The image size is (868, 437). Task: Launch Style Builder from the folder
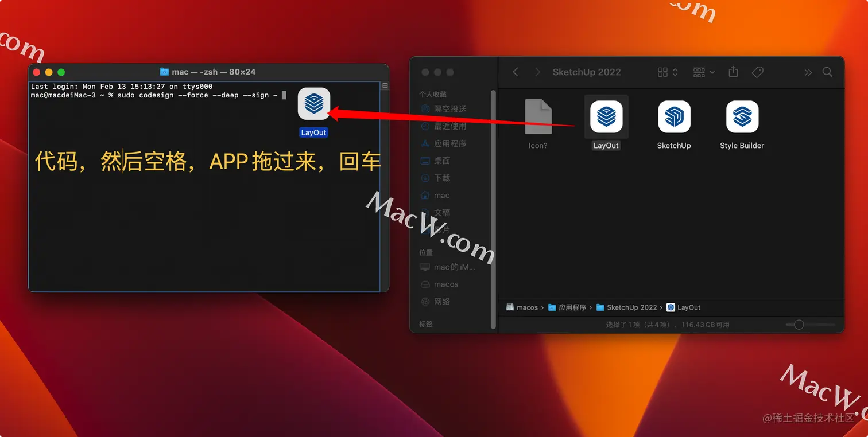pyautogui.click(x=742, y=116)
